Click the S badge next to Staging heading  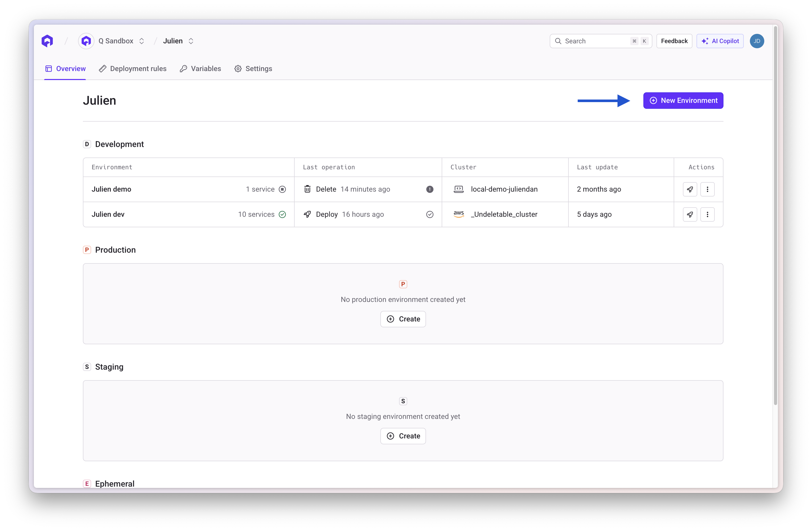pos(87,367)
